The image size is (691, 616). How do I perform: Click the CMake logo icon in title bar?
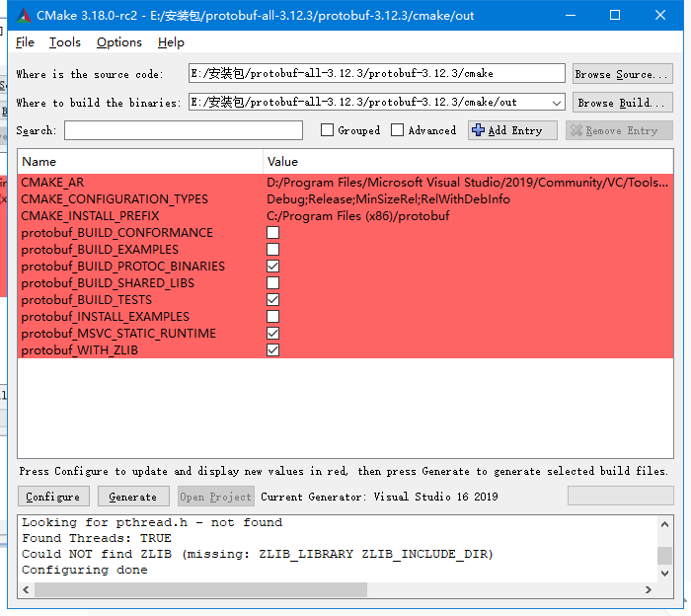point(24,15)
